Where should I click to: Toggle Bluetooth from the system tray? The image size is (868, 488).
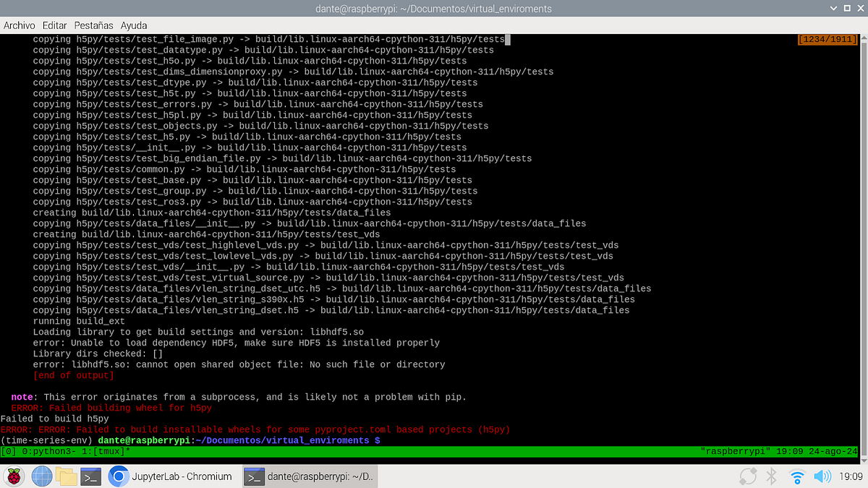[x=771, y=476]
